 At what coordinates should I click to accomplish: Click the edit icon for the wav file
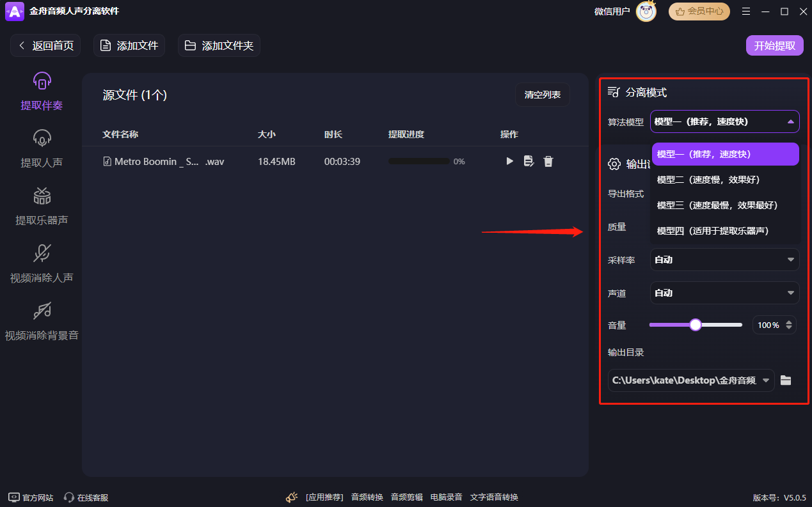tap(529, 161)
